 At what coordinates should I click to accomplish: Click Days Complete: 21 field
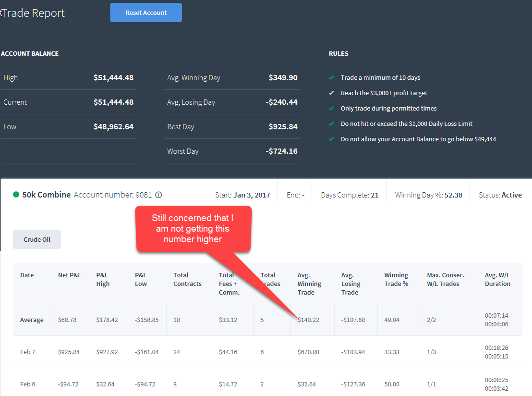click(350, 195)
